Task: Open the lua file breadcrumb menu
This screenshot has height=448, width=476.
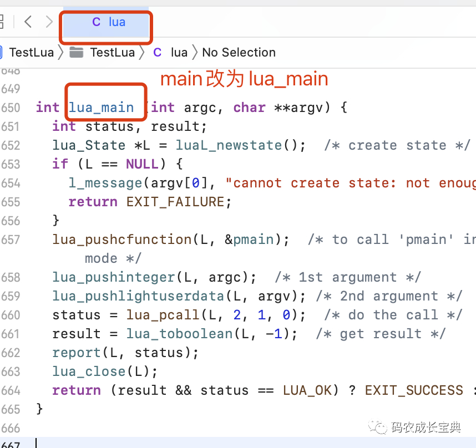Action: point(179,52)
